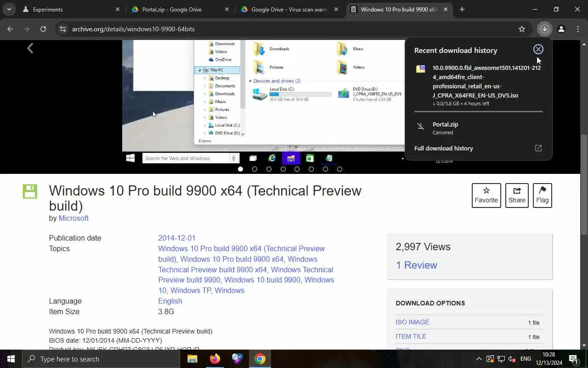Select the Windows 10 Pro build 9900 tab
588x368 pixels.
click(x=399, y=9)
